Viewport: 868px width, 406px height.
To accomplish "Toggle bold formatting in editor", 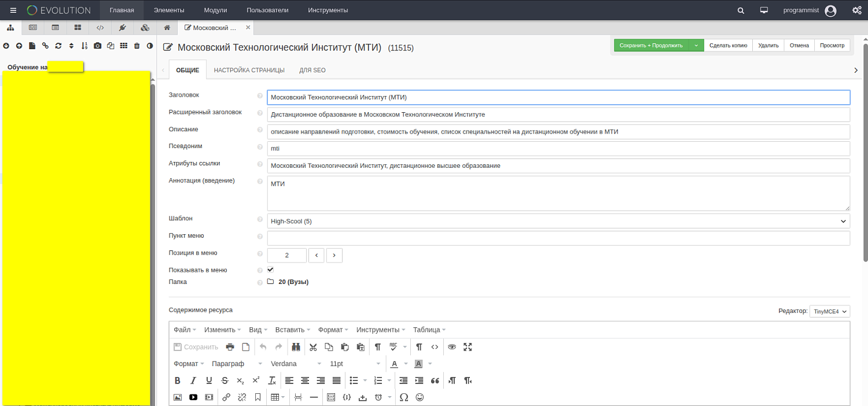I will coord(178,381).
